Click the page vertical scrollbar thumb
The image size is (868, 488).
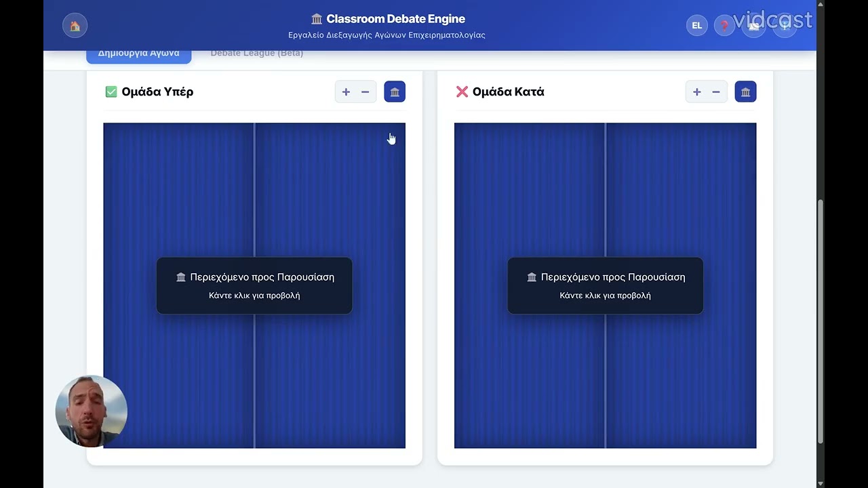point(821,322)
